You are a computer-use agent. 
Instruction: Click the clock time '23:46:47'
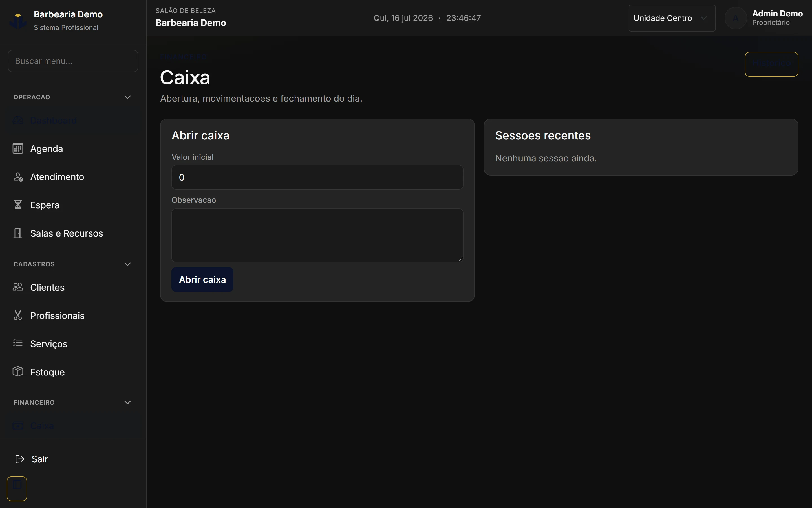click(x=464, y=18)
